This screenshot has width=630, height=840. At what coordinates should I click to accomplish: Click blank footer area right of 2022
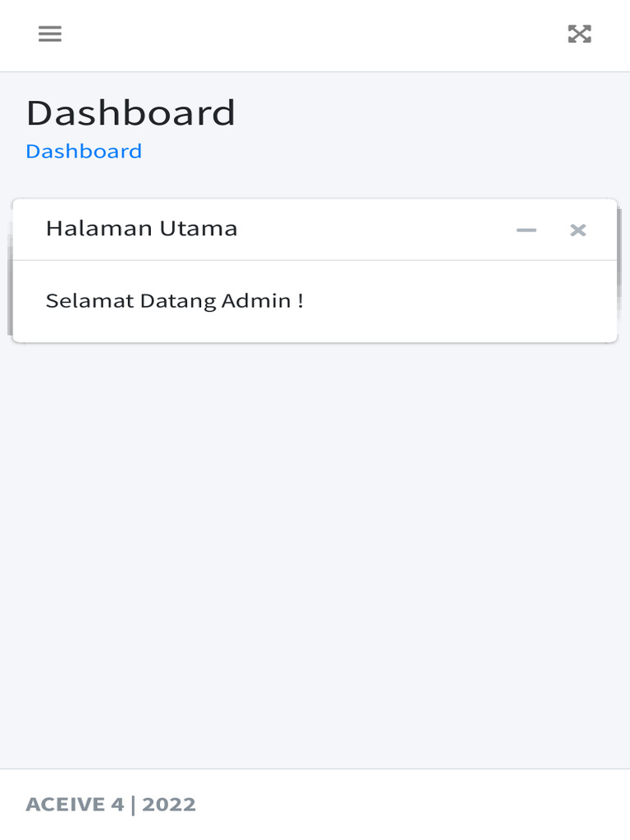point(410,805)
